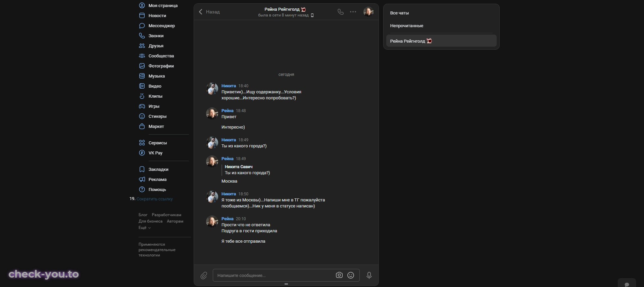Screen dimensions: 644x287
Task: Record a voice message with microphone icon
Action: pyautogui.click(x=369, y=275)
